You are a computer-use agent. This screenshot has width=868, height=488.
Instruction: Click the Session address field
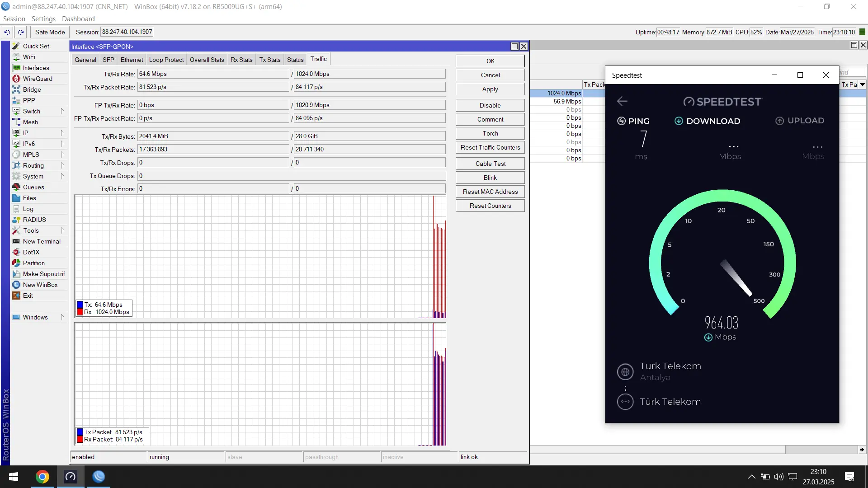(127, 32)
